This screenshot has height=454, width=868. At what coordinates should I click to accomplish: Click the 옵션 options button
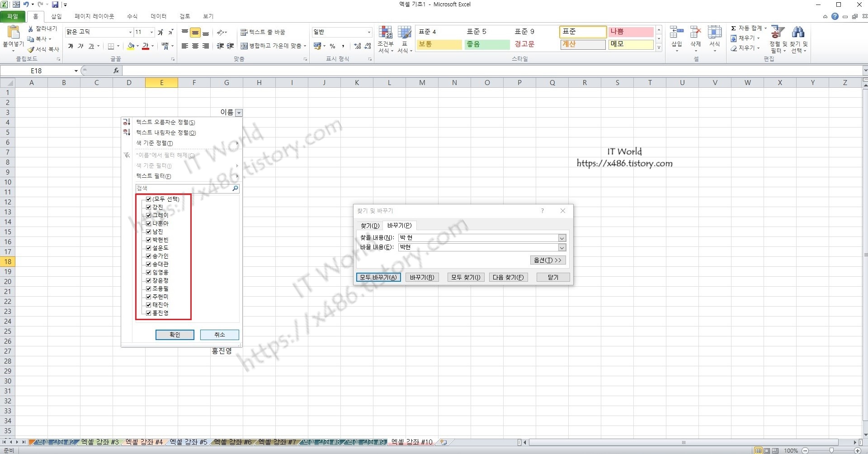[x=548, y=260]
